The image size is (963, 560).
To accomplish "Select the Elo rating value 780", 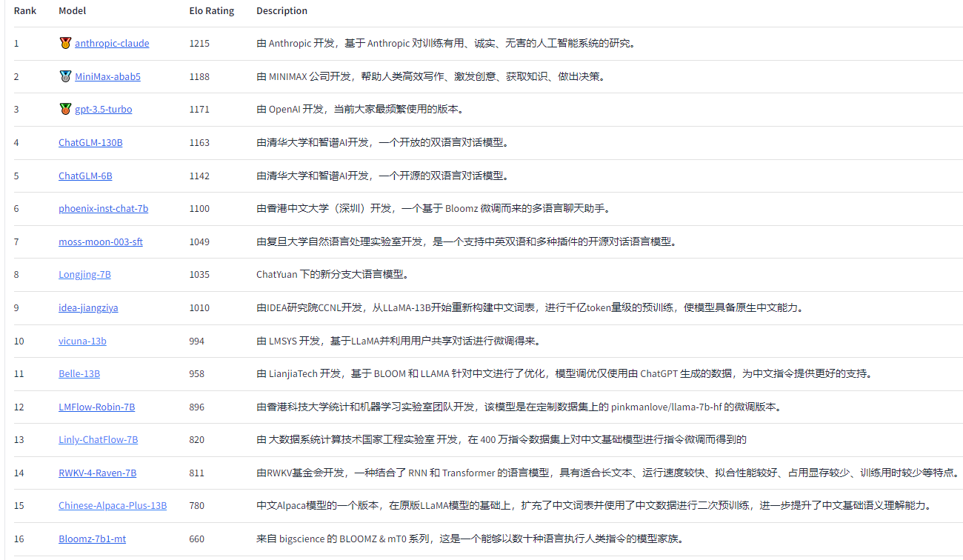I will pos(196,505).
